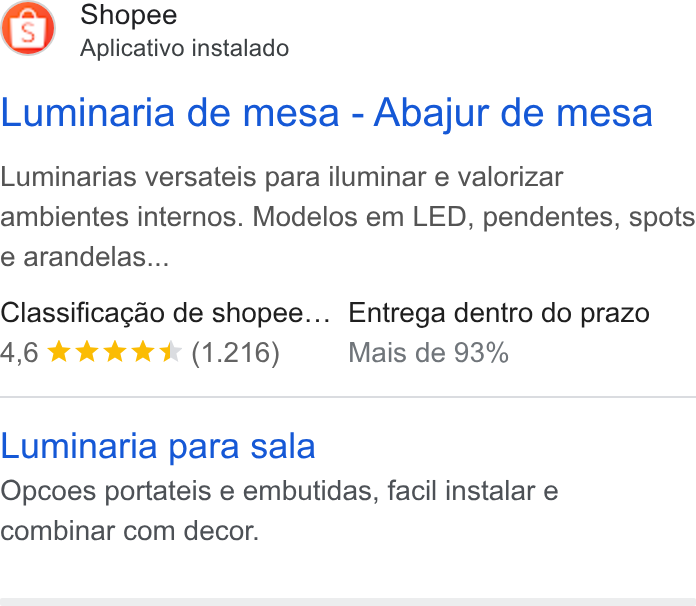Click the third yellow rating star
Viewport: 696px width, 606px height.
click(115, 352)
